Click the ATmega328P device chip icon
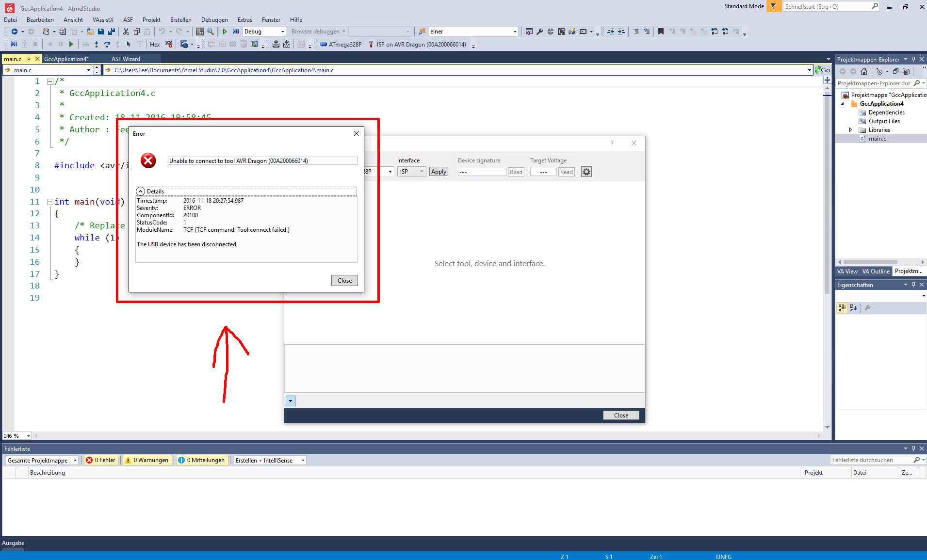Screen dimensions: 927x560 (x=324, y=45)
